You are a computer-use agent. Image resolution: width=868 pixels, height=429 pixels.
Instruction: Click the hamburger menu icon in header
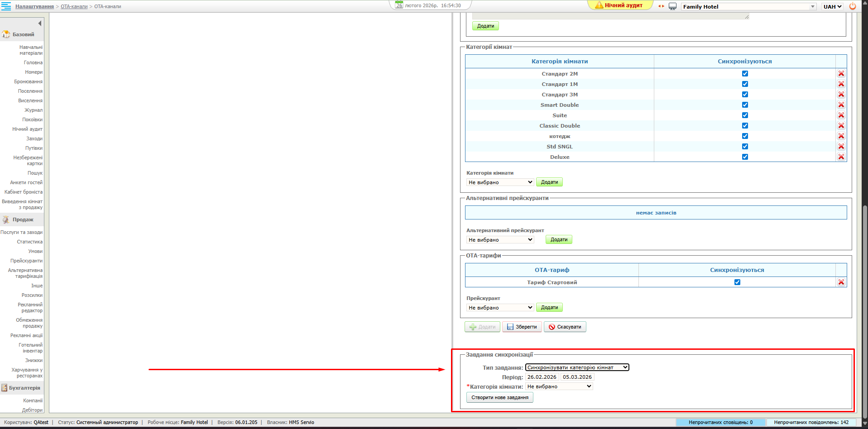pos(6,6)
